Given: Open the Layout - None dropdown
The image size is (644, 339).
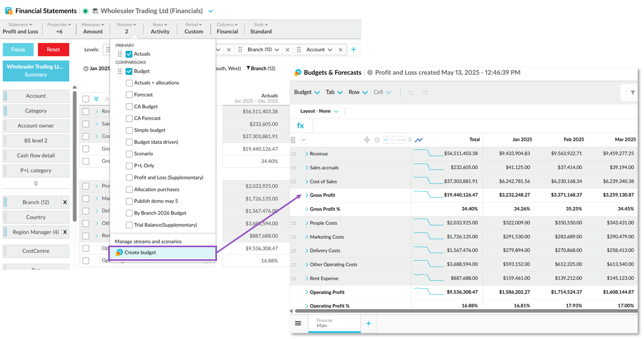Looking at the screenshot, I should (319, 111).
